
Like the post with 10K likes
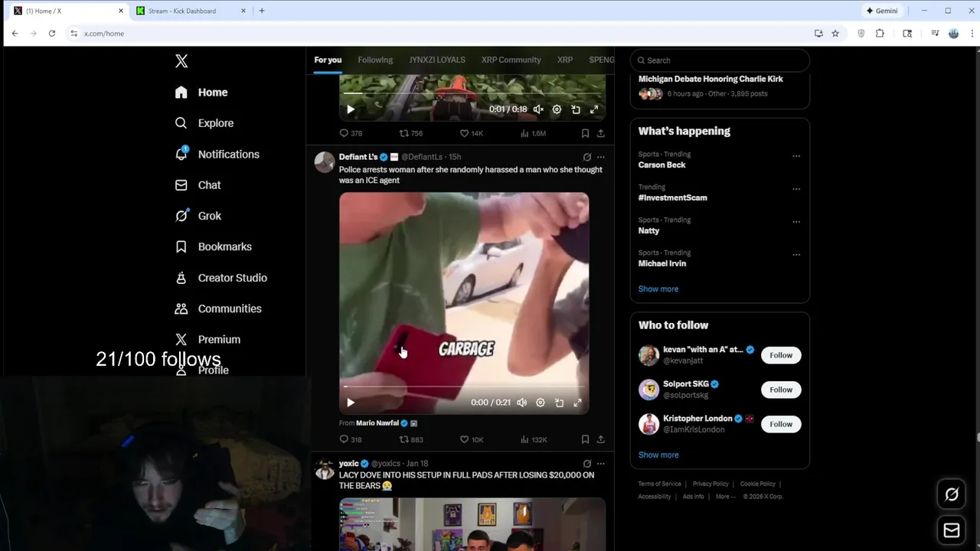coord(471,439)
